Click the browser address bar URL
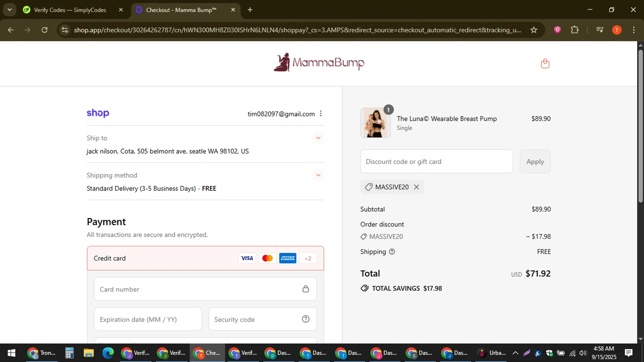This screenshot has width=644, height=362. click(297, 30)
